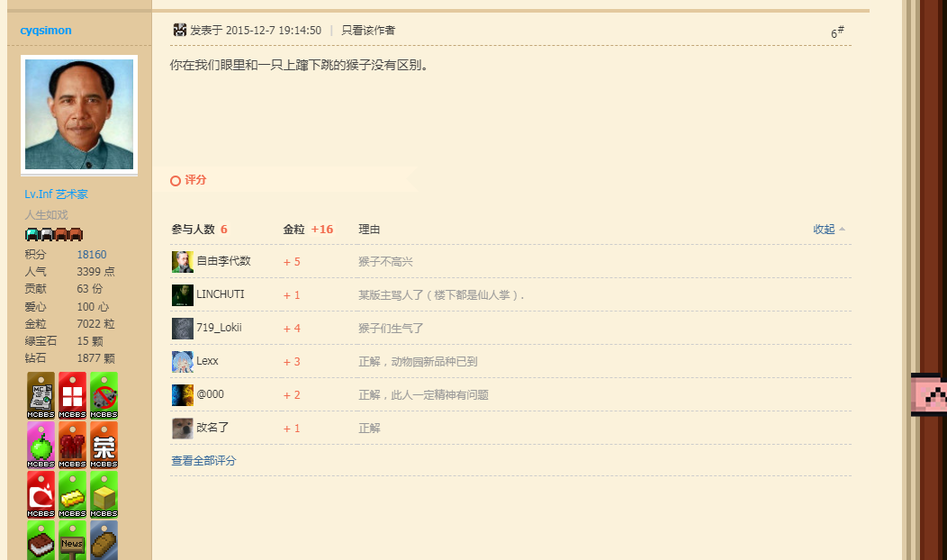
Task: Click the 18160 points value link
Action: pyautogui.click(x=92, y=254)
